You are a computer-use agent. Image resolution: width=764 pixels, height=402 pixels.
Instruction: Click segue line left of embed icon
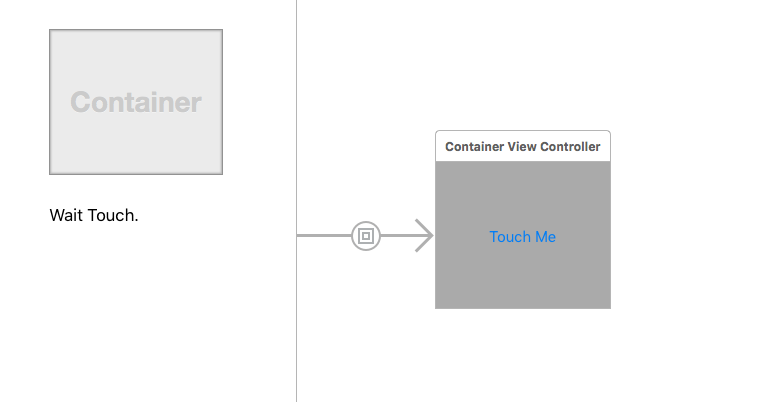click(324, 236)
